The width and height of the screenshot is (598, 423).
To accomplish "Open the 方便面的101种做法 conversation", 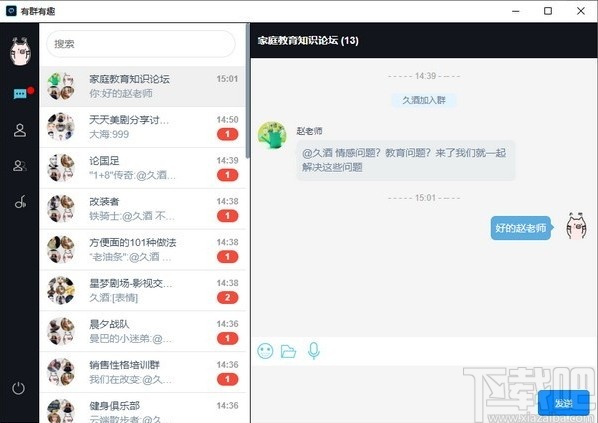I will [143, 249].
